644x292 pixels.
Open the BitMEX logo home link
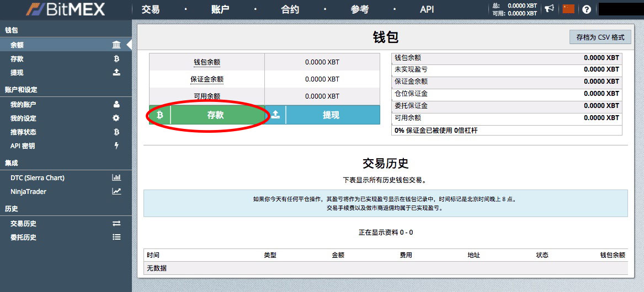66,9
